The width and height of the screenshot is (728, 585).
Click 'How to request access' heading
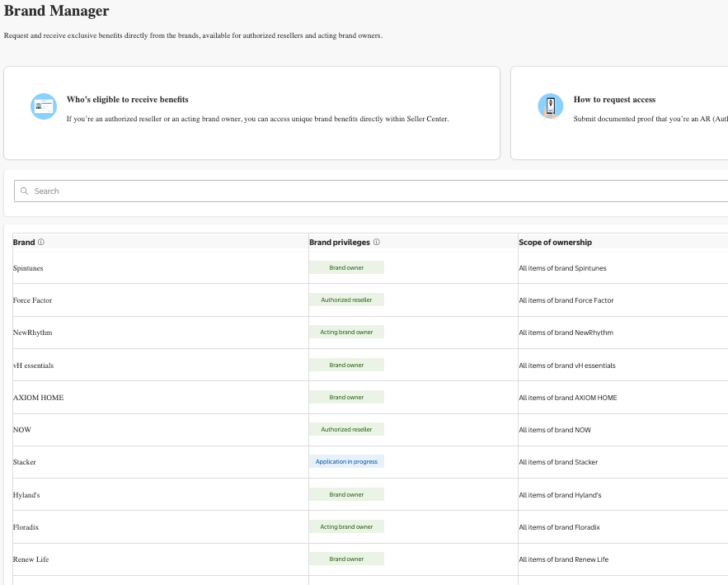pos(615,100)
